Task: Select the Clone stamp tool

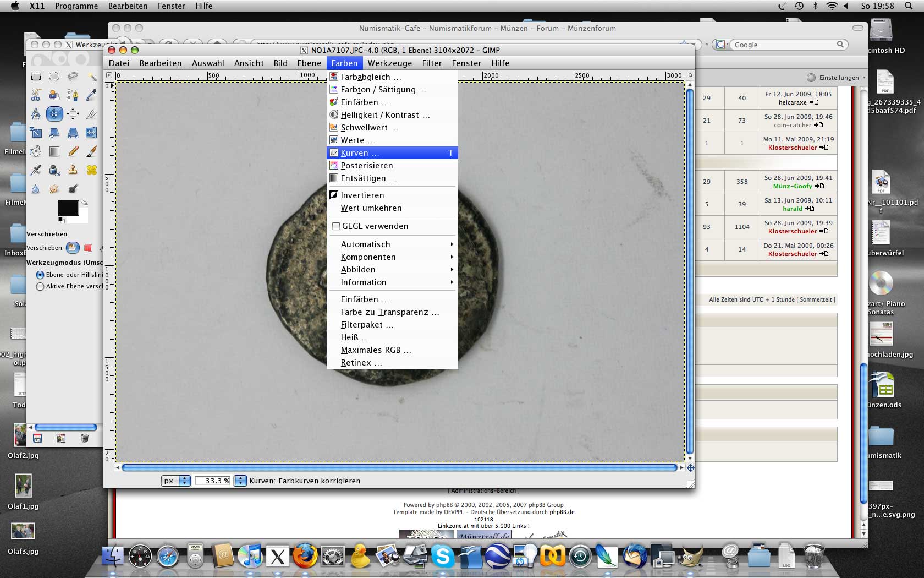Action: pos(73,170)
